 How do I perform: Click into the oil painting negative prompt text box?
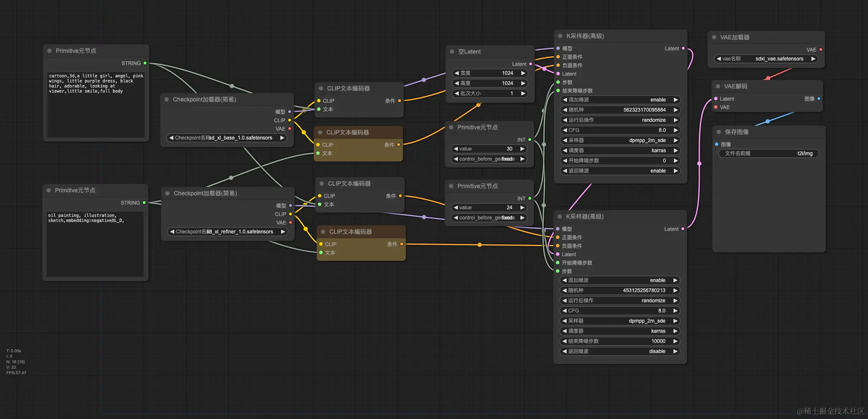95,244
